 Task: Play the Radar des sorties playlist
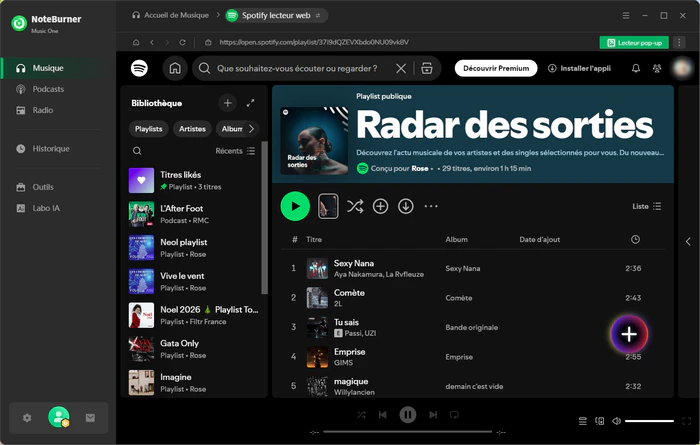click(x=295, y=206)
